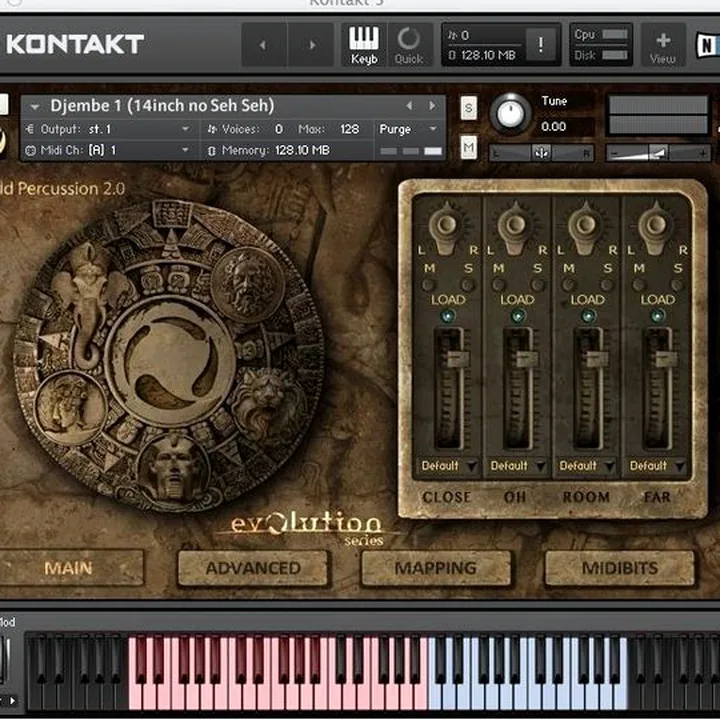Mute the instrument with the M button
Image resolution: width=720 pixels, height=720 pixels.
pyautogui.click(x=468, y=147)
